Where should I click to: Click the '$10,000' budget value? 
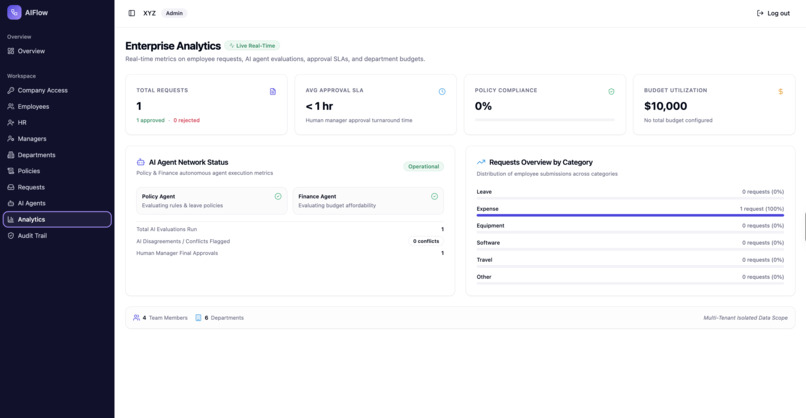[x=665, y=106]
